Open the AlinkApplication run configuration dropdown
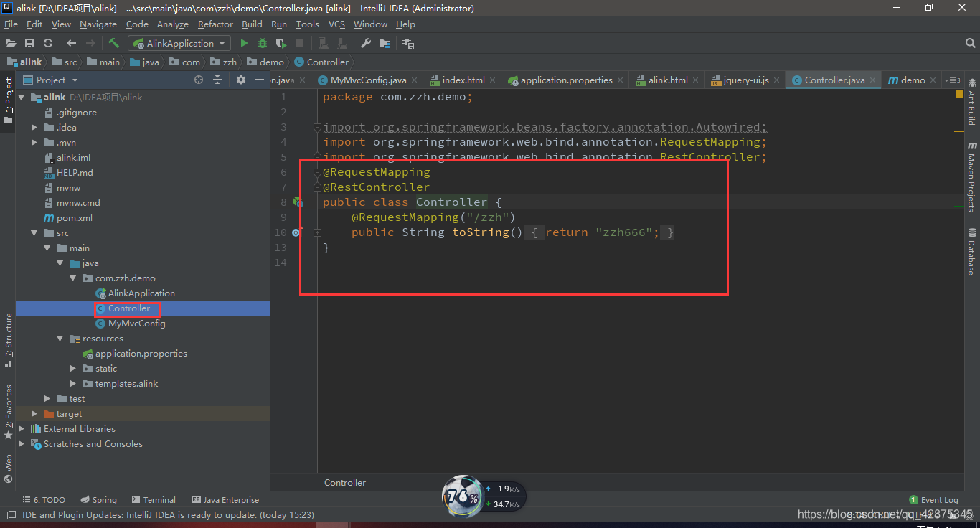 pyautogui.click(x=179, y=43)
